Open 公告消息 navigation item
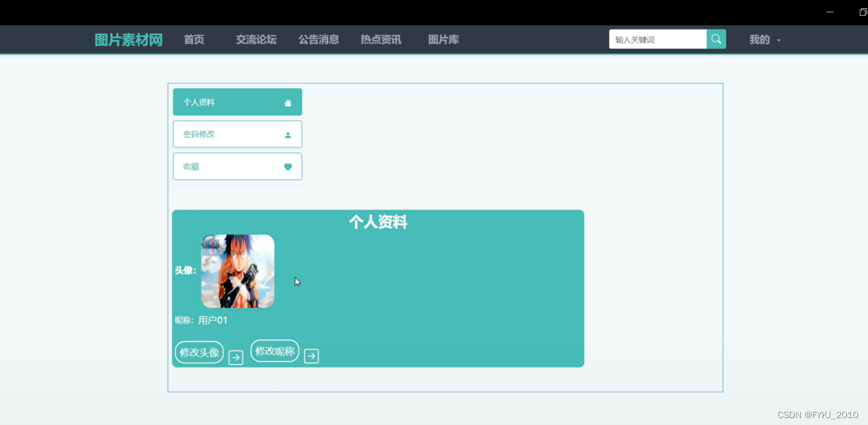Viewport: 868px width, 425px height. [319, 40]
